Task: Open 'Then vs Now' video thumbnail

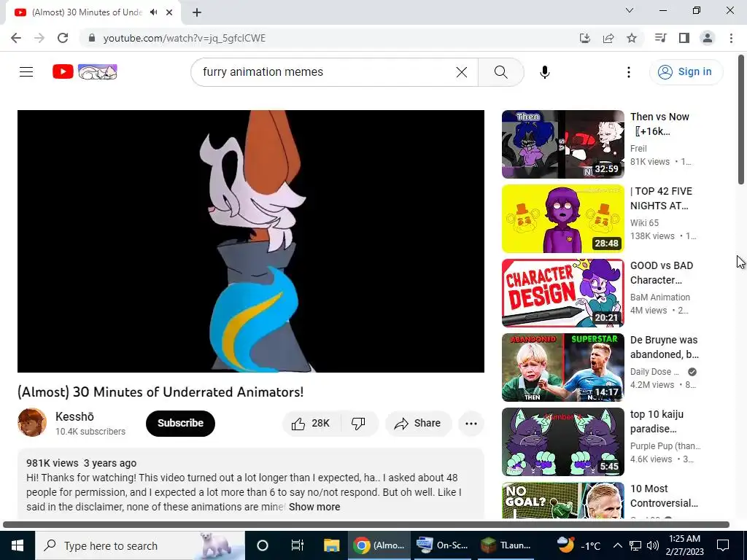Action: tap(562, 144)
